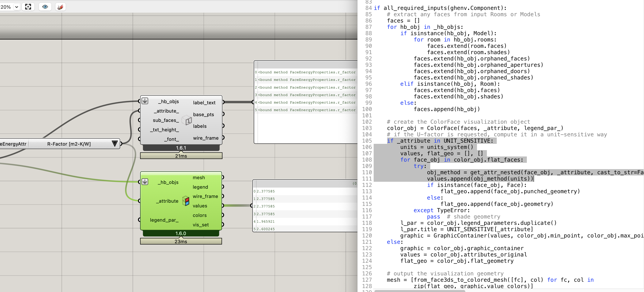The height and width of the screenshot is (292, 644).
Task: Open the R-Factor value list options
Action: pos(115,143)
